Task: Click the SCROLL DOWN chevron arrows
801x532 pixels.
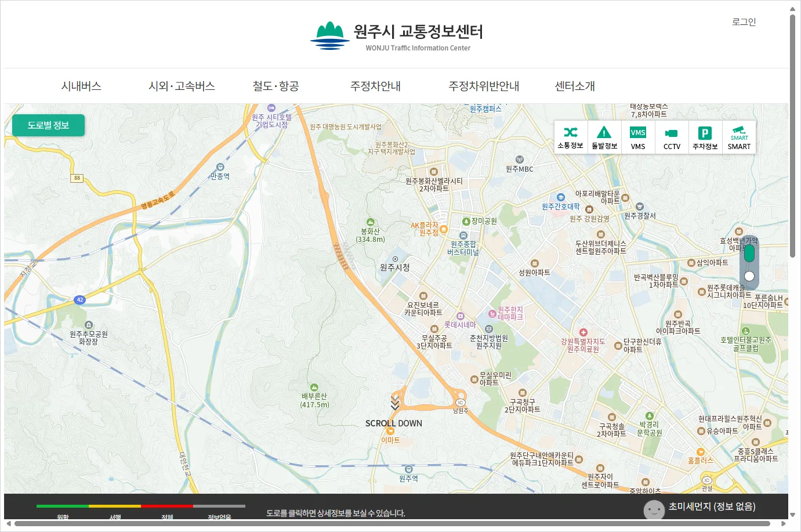Action: click(x=395, y=402)
